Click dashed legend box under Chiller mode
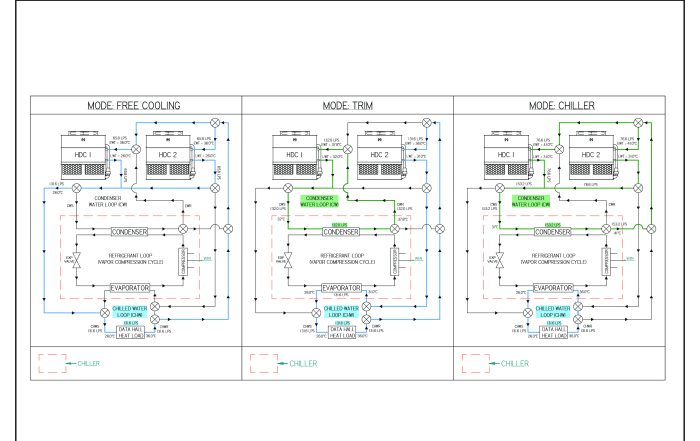 click(475, 363)
